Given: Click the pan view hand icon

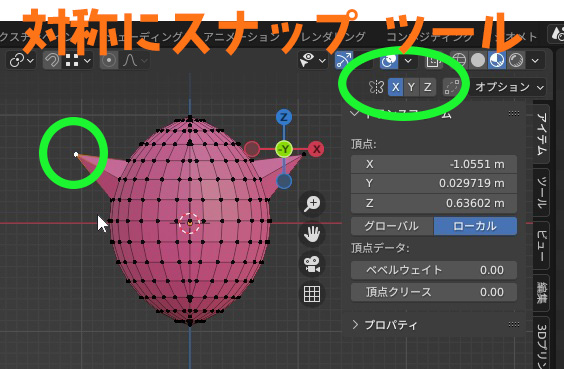Looking at the screenshot, I should [x=312, y=234].
